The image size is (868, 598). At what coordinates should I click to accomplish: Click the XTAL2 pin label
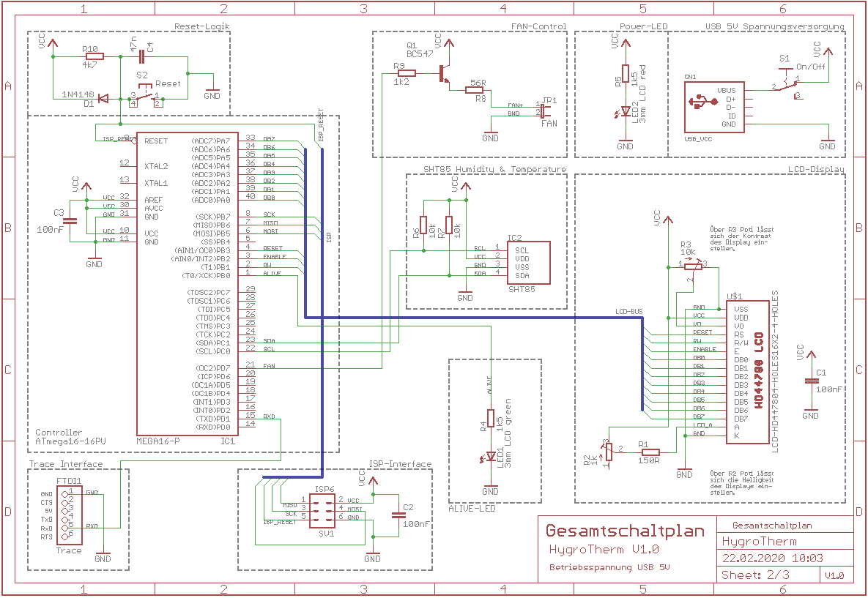point(156,166)
